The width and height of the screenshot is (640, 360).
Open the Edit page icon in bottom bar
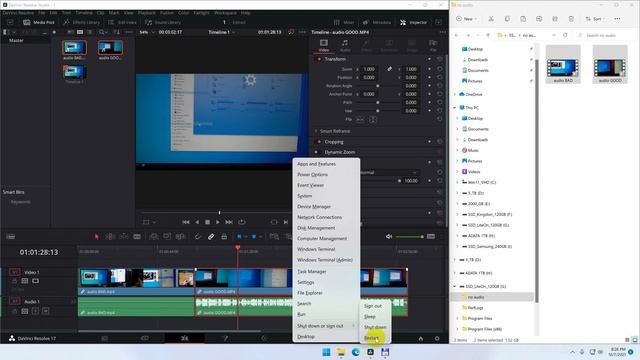coord(184,338)
